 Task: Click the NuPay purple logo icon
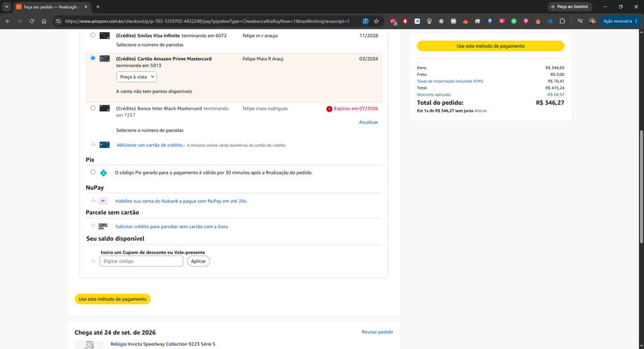point(103,200)
